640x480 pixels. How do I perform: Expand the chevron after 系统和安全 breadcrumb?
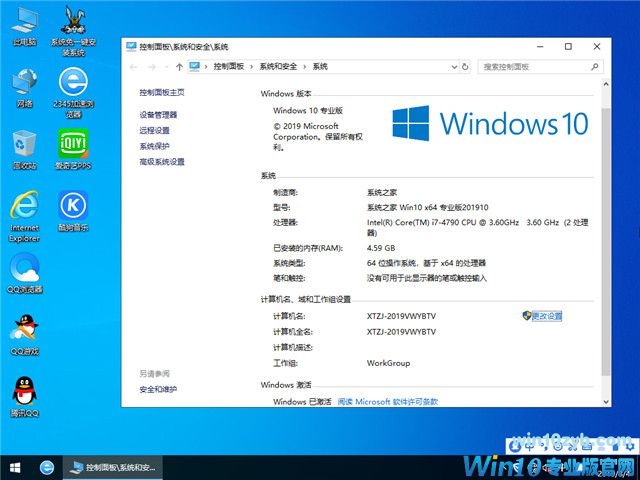(304, 67)
